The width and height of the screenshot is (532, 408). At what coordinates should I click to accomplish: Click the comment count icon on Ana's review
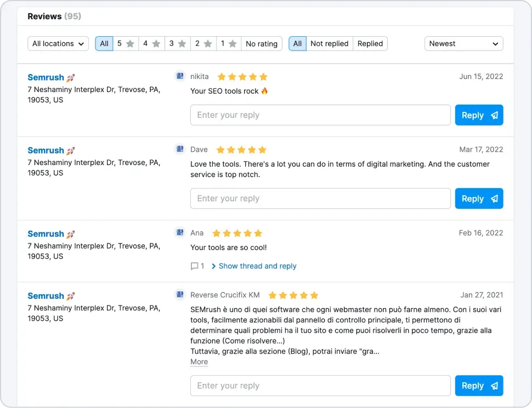[194, 266]
